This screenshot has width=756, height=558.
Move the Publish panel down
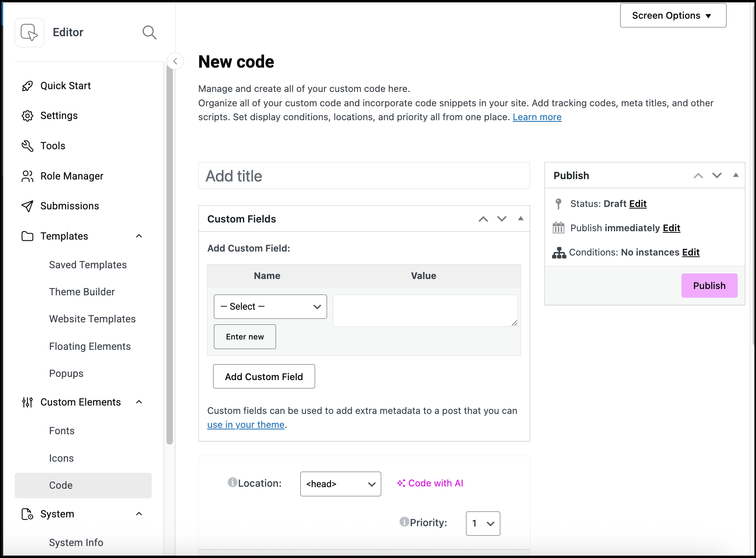click(717, 176)
